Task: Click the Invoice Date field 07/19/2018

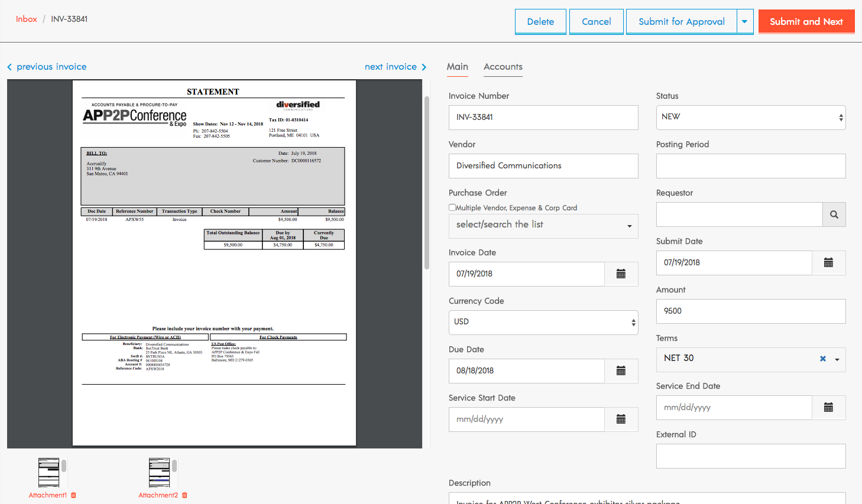Action: point(527,274)
